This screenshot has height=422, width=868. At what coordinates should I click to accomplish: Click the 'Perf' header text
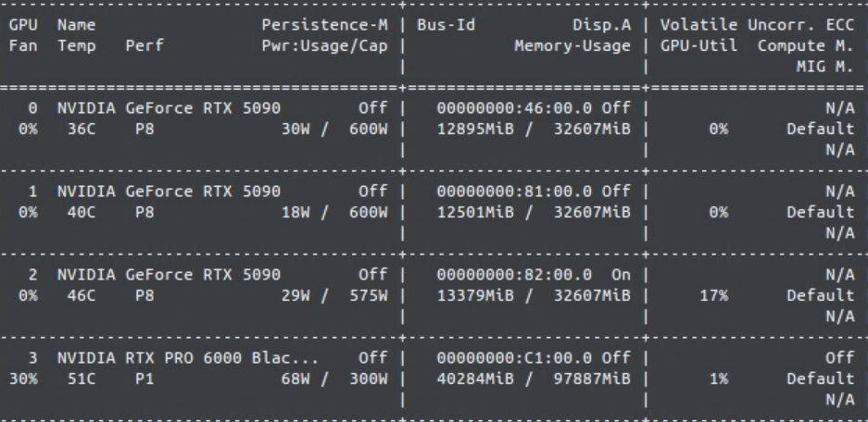[x=145, y=46]
